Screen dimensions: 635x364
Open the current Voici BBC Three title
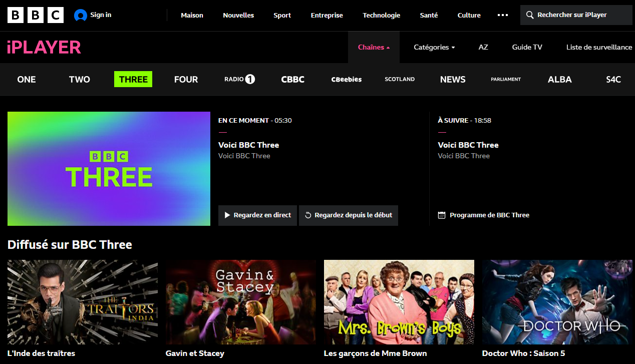coord(248,145)
